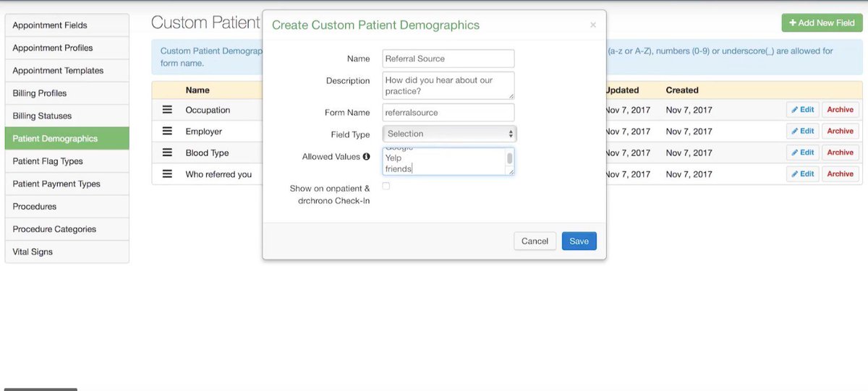Open Procedure Categories section

67,229
